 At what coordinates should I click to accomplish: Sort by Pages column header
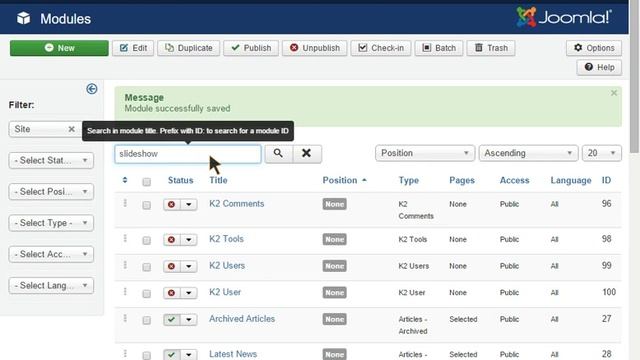click(x=462, y=180)
